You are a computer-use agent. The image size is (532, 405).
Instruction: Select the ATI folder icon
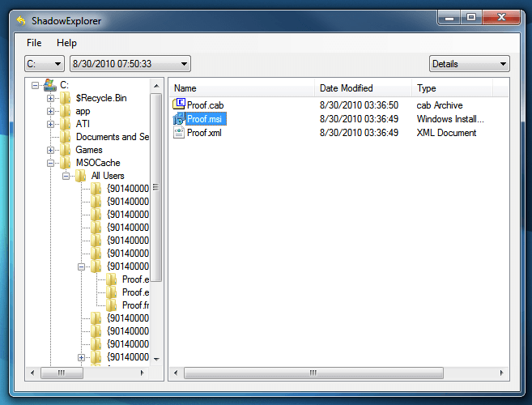[x=66, y=124]
